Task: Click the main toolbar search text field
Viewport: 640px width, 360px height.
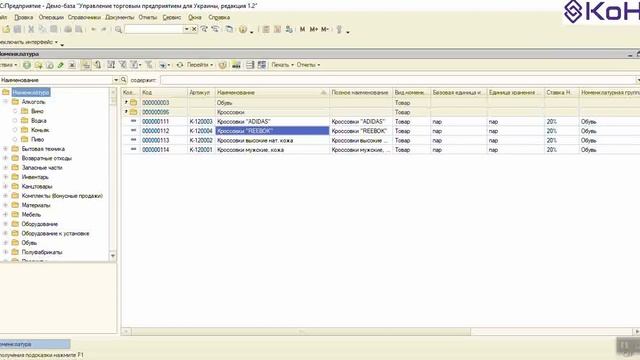Action: (x=154, y=29)
